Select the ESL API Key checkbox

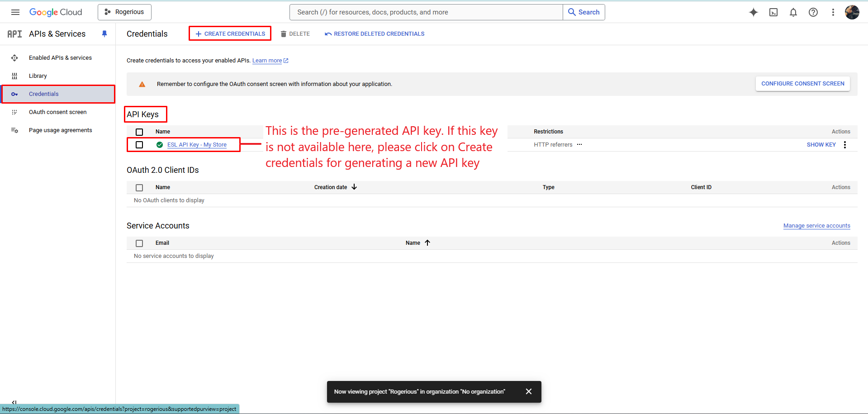[139, 145]
